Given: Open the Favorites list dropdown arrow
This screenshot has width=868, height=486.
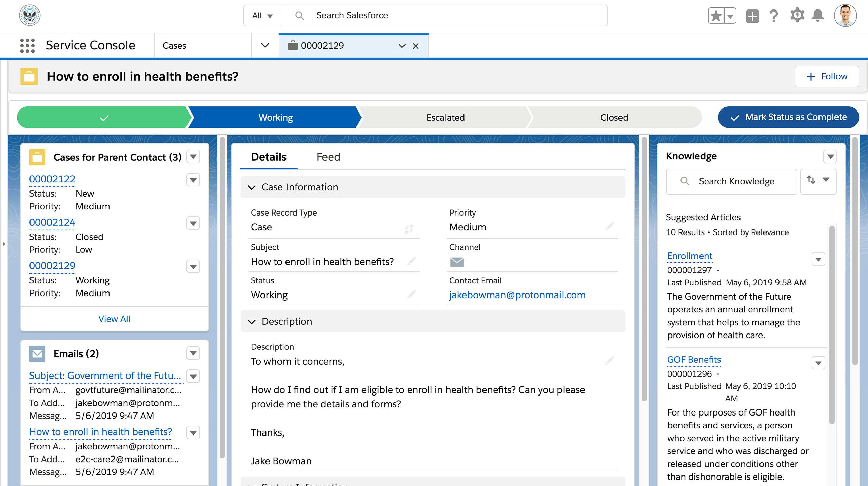Looking at the screenshot, I should click(x=730, y=16).
